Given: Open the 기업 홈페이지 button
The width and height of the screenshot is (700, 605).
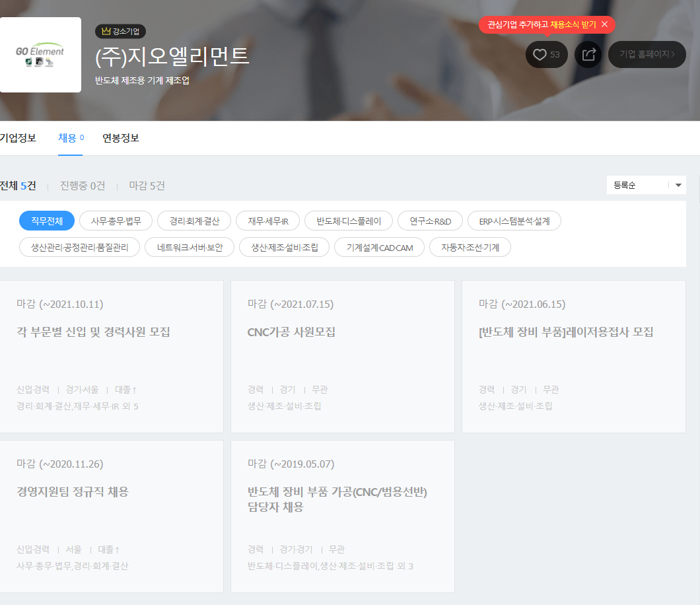Looking at the screenshot, I should tap(647, 54).
